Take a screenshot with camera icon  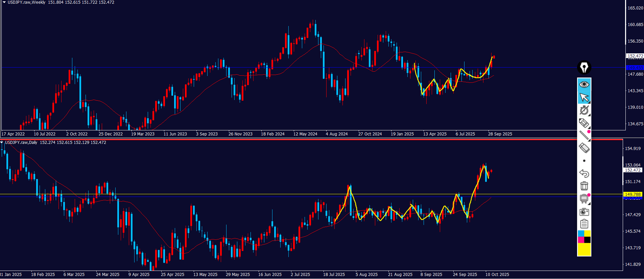point(584,212)
